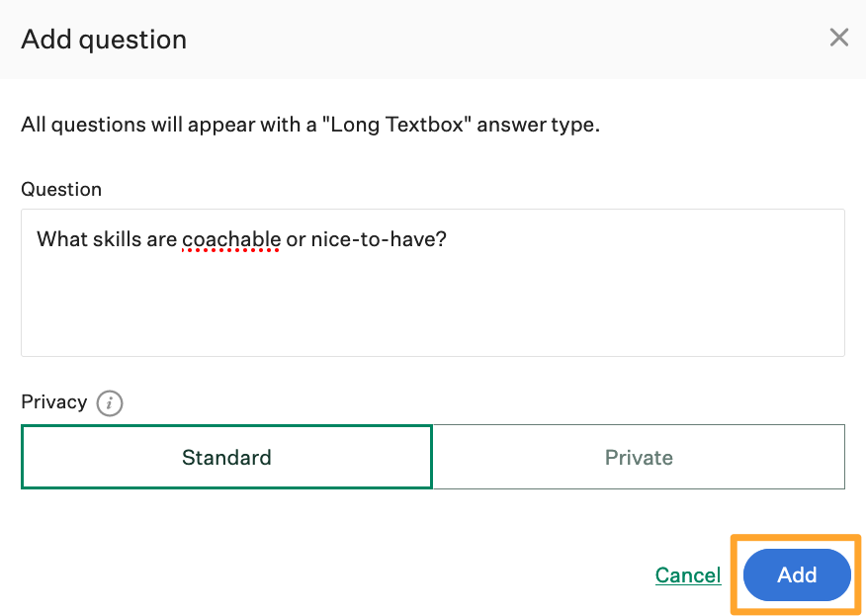Enable Standard visibility for the question
The image size is (866, 616).
pos(226,457)
